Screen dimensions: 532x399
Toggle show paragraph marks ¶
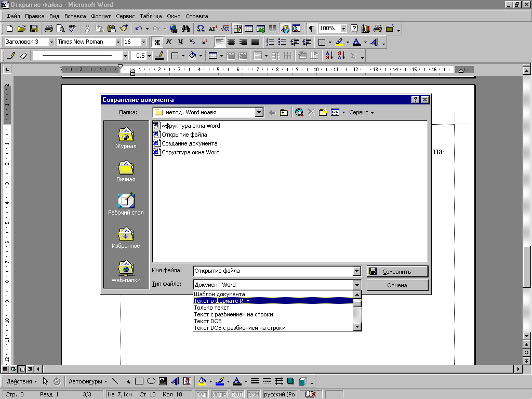(312, 29)
